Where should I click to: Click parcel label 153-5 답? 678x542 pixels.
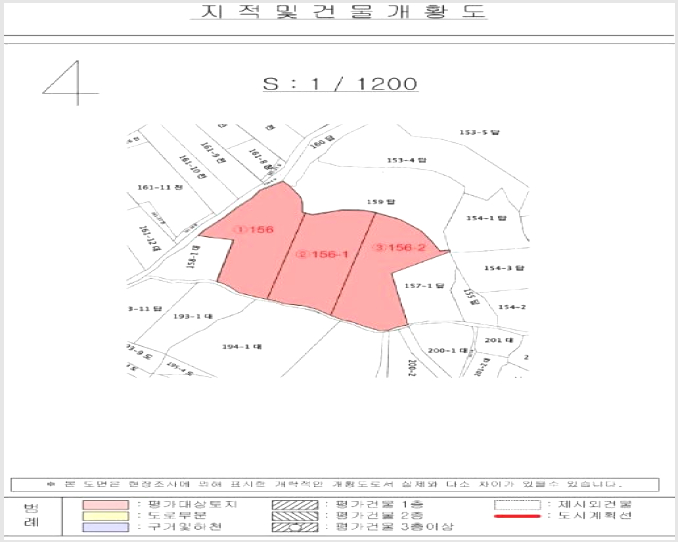(x=479, y=132)
